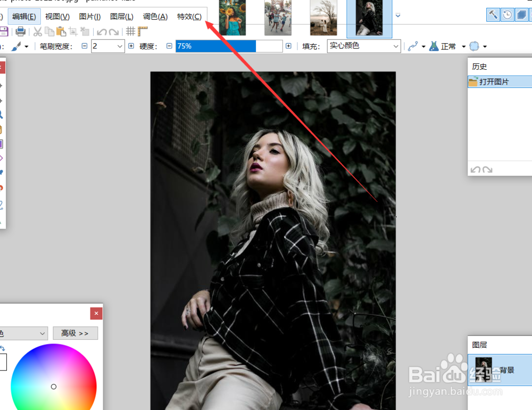Select the blonde woman image thumbnail
Image resolution: width=532 pixels, height=410 pixels.
pos(369,18)
